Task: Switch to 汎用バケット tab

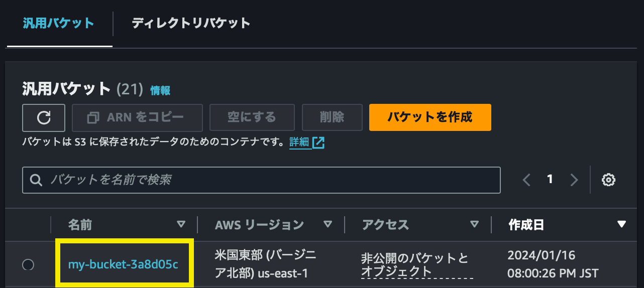Action: (x=59, y=23)
